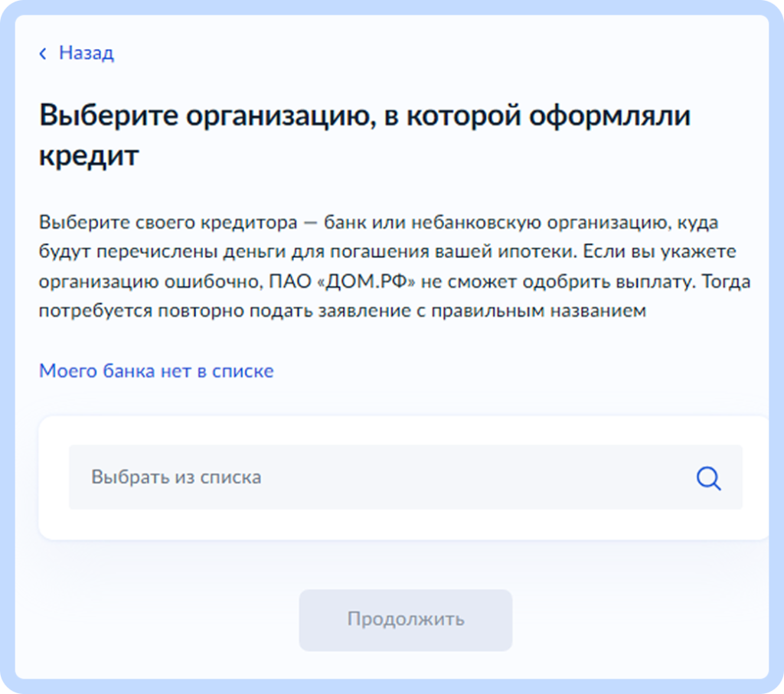
Task: Click the «Назад» navigation link
Action: tap(83, 53)
